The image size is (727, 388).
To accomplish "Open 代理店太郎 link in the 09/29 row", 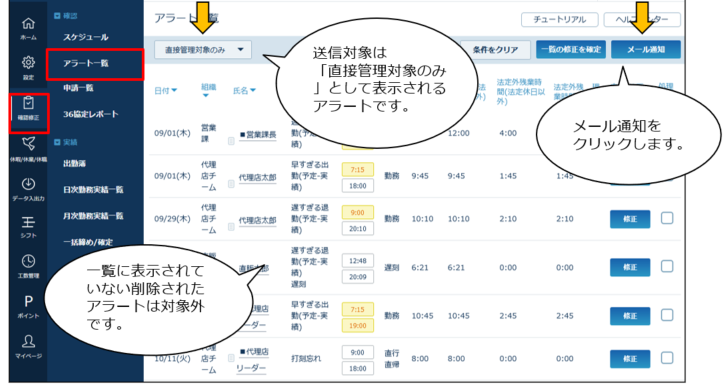I will 257,221.
